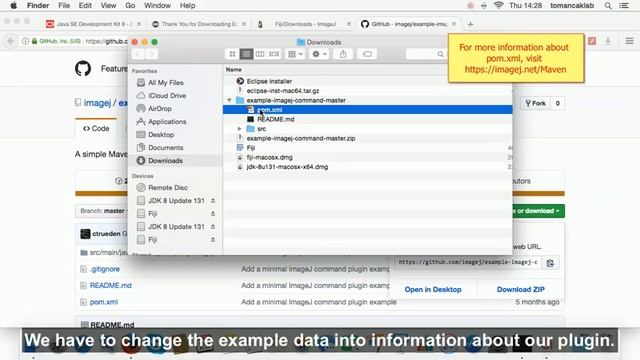The width and height of the screenshot is (640, 360).
Task: Expand the src folder
Action: click(240, 129)
